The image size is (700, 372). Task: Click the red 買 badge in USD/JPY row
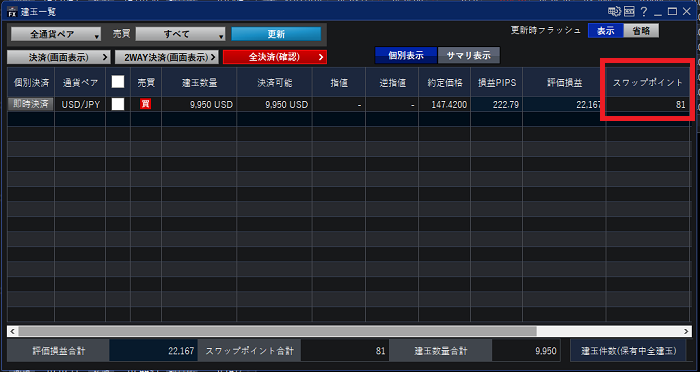pyautogui.click(x=145, y=104)
